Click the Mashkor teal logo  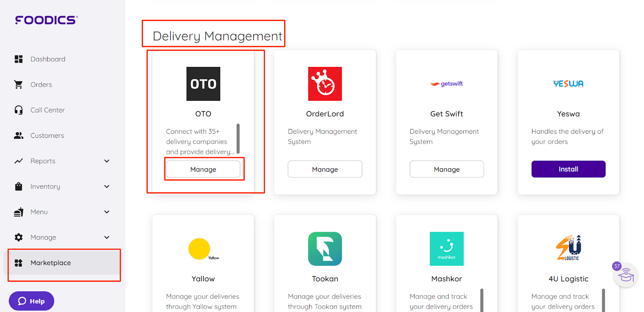(447, 249)
